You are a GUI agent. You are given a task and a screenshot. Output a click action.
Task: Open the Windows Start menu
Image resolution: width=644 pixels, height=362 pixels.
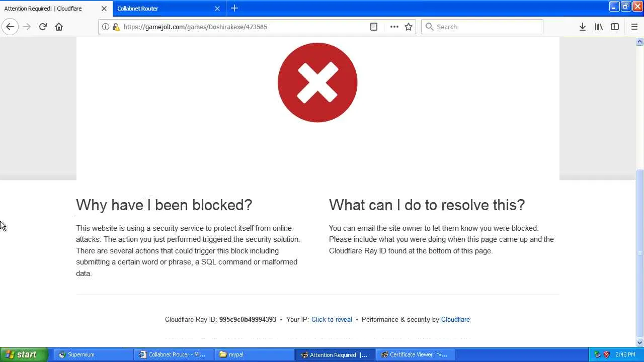click(x=24, y=354)
